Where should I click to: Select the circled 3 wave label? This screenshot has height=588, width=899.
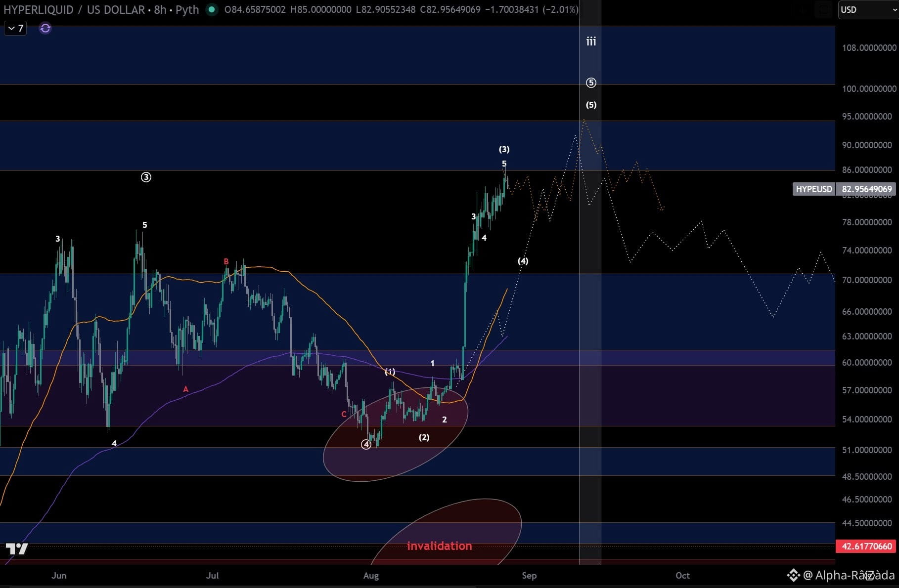pos(146,177)
